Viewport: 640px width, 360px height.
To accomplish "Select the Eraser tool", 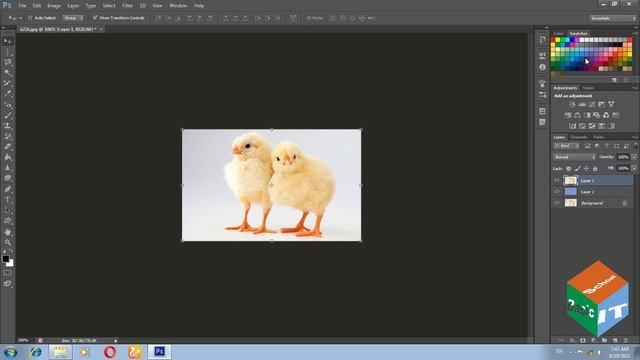I will (8, 147).
